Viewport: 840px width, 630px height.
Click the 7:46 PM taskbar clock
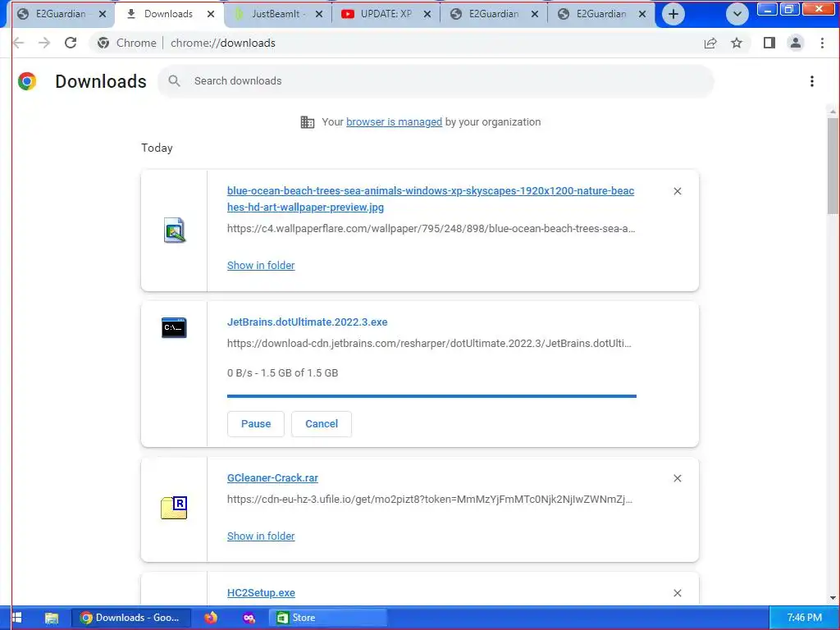point(804,618)
